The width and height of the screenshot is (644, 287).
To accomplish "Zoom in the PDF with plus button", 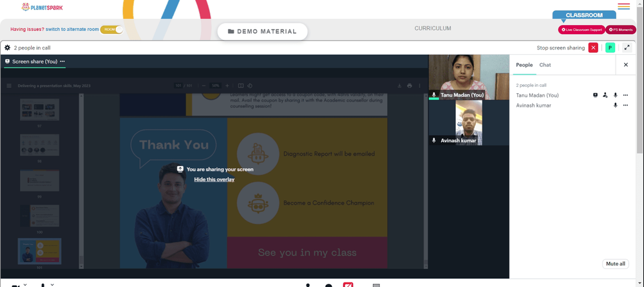I will [x=227, y=86].
